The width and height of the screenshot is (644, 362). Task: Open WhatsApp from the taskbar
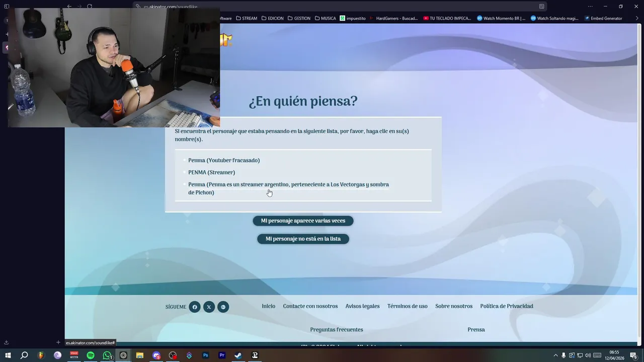tap(107, 355)
